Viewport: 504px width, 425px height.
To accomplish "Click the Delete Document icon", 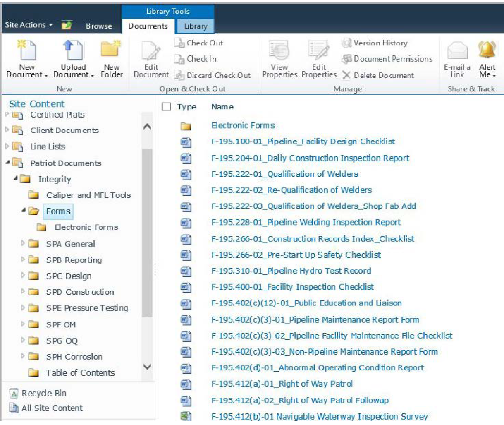I will tap(346, 75).
